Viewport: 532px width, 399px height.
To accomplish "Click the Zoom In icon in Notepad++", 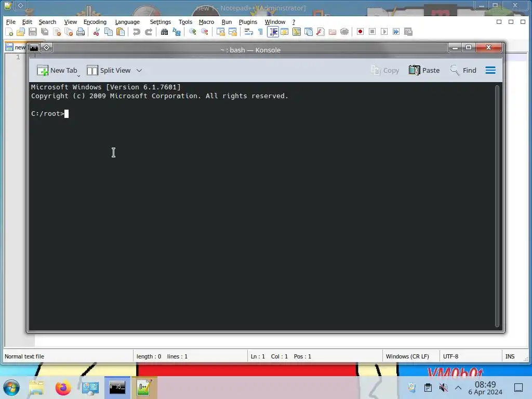I will click(x=192, y=32).
